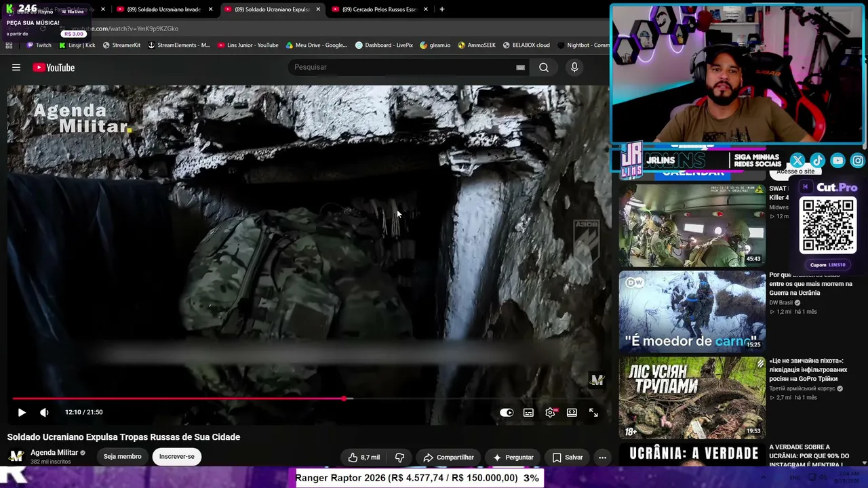Screen dimensions: 868x488
Task: Switch to the Cercado Pelos Russos tab
Action: (x=378, y=9)
